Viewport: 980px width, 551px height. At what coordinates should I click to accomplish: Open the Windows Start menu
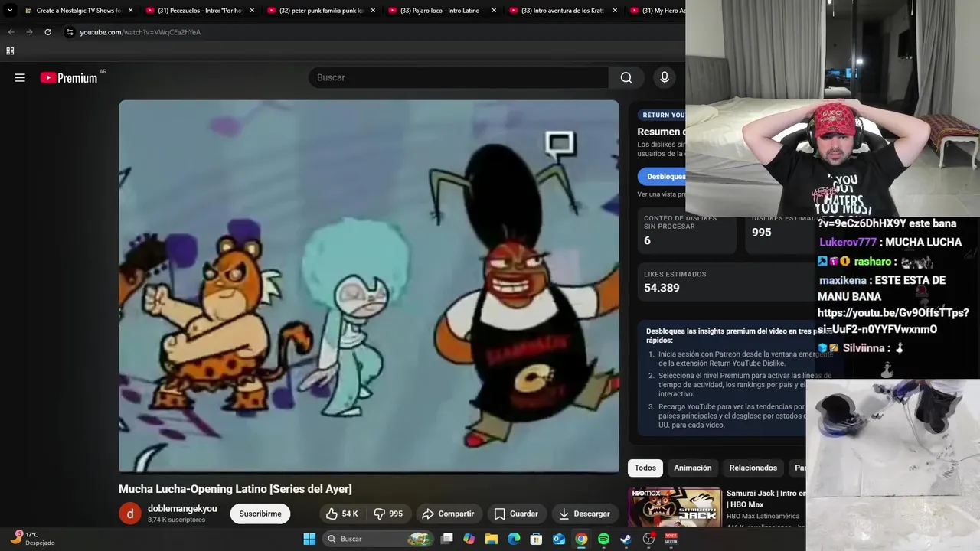(309, 539)
